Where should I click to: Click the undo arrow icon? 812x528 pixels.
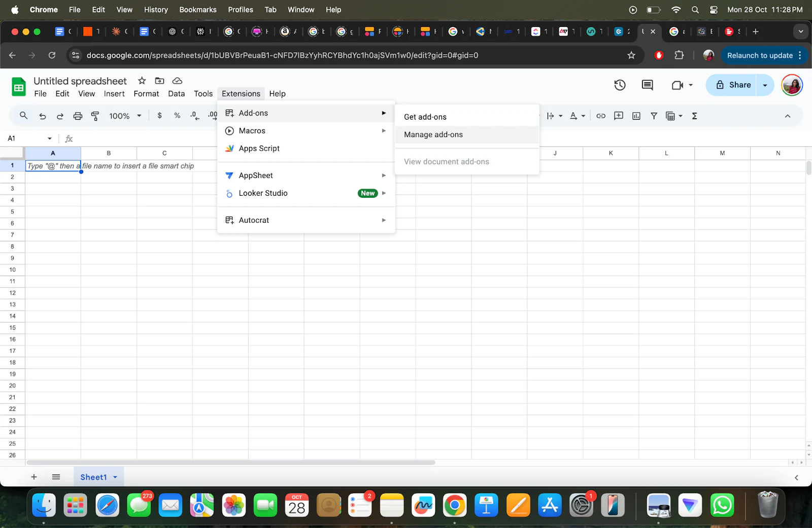point(43,116)
